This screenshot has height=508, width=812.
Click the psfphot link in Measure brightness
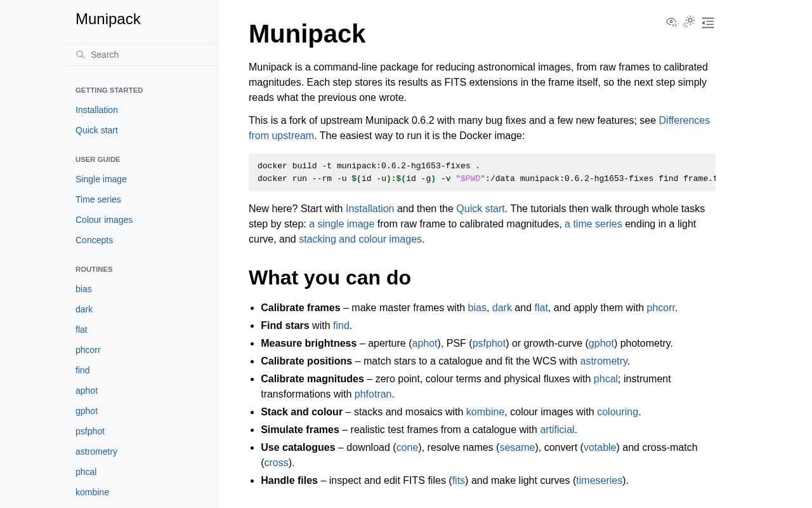(489, 344)
